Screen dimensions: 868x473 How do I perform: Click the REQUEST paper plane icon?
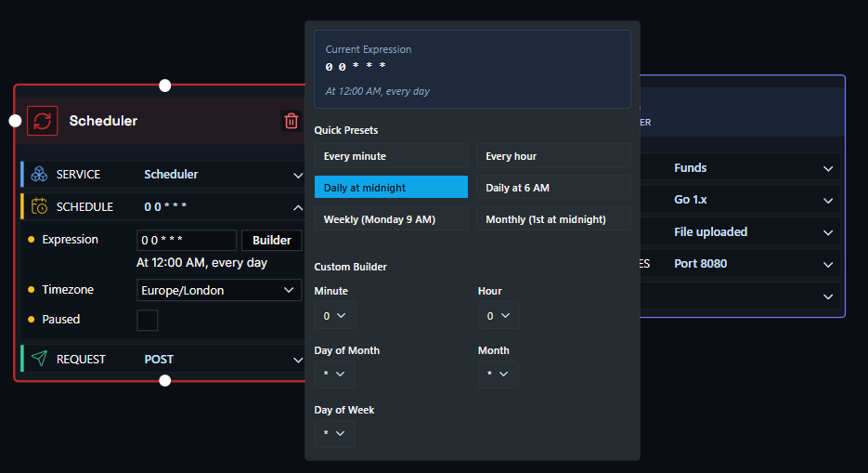(39, 359)
